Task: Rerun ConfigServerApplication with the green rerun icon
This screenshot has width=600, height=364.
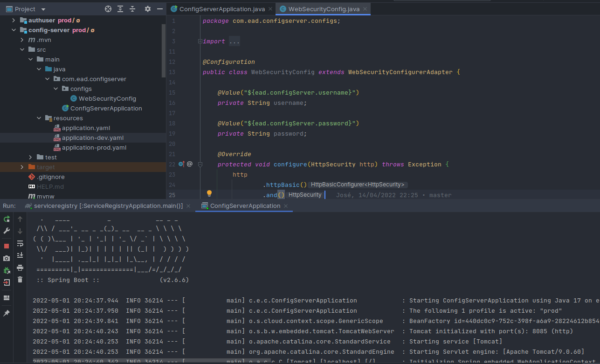Action: pos(7,219)
